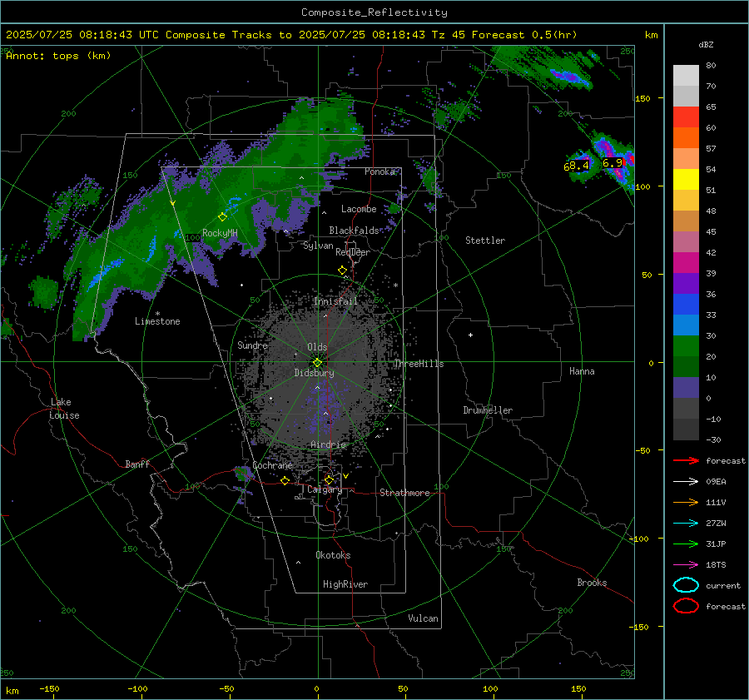Click the Olds town label

317,347
